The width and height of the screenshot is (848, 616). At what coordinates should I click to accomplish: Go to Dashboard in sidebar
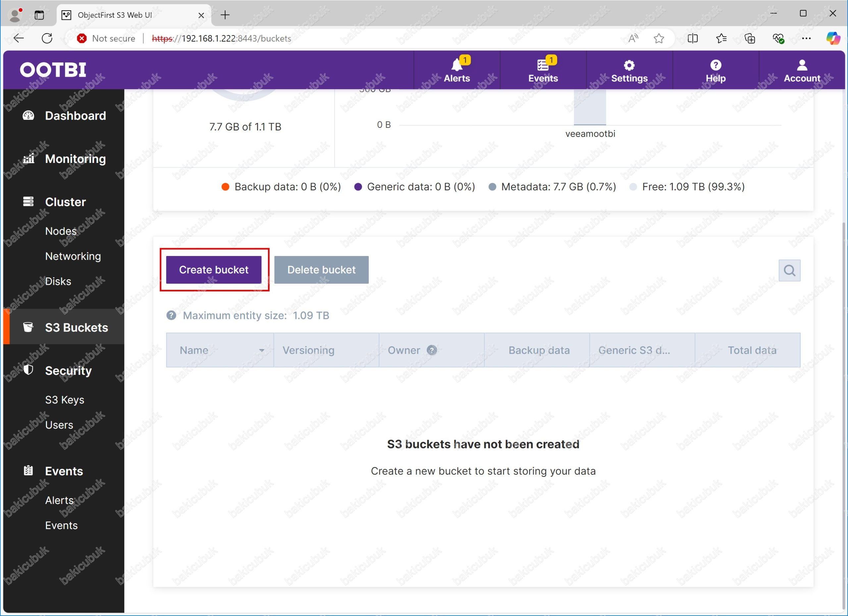[64, 116]
